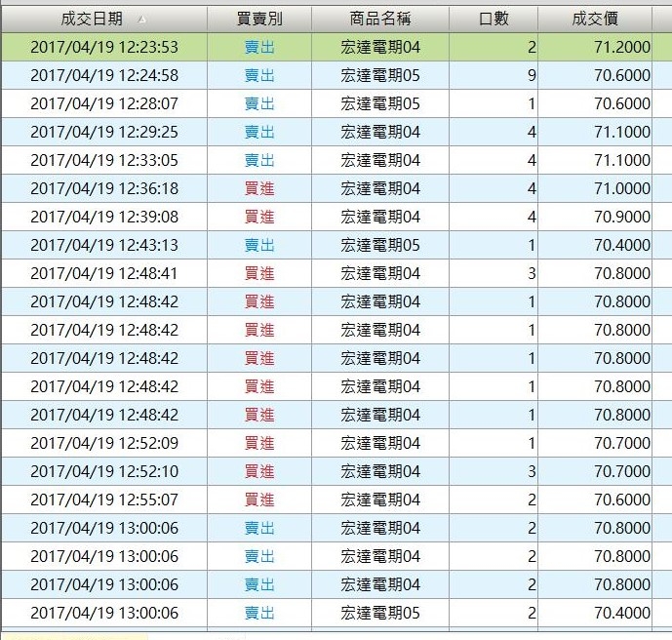Sort by the 買賣別 column header
This screenshot has width=672, height=640.
[259, 19]
